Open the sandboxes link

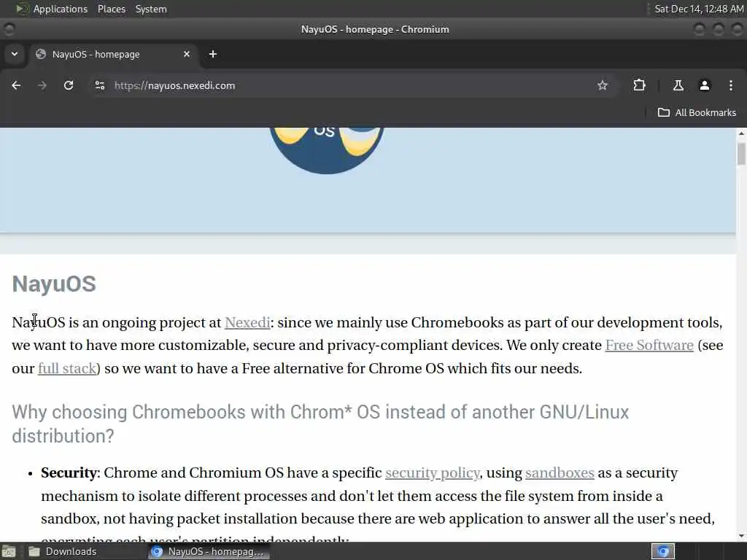[560, 472]
